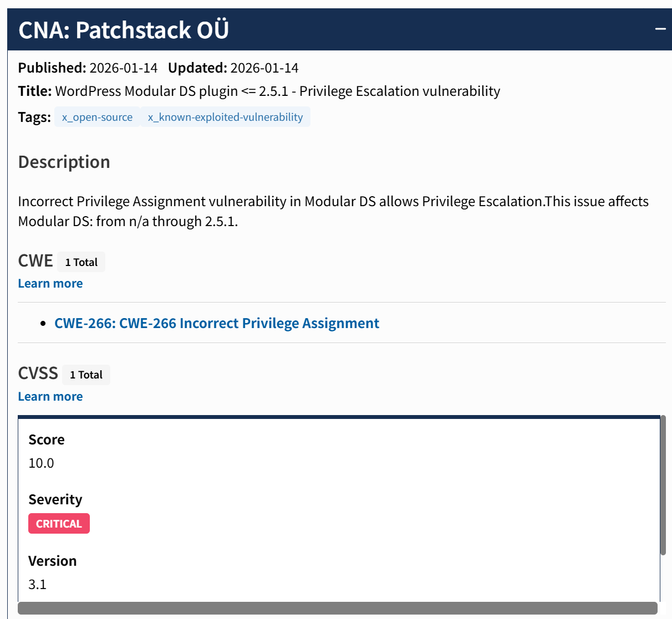The image size is (672, 619).
Task: Click the horizontal scrollbar below CVSS box
Action: pyautogui.click(x=338, y=608)
